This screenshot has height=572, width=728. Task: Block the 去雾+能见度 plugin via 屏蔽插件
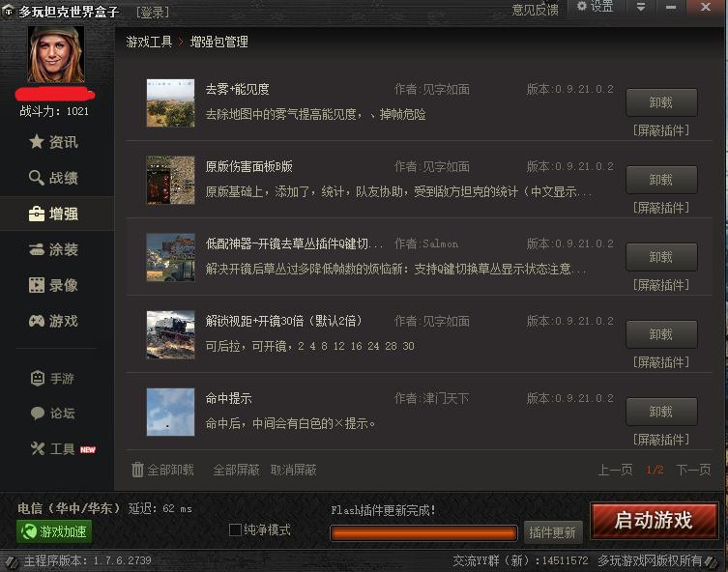click(x=661, y=130)
